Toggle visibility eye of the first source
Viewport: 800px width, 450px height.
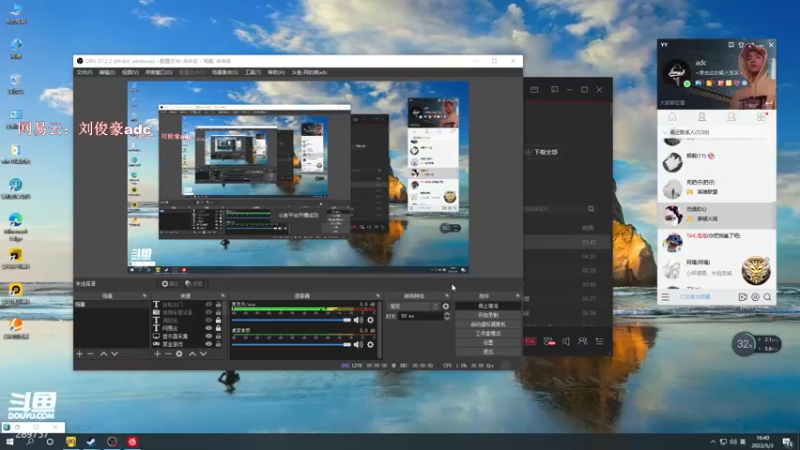208,304
